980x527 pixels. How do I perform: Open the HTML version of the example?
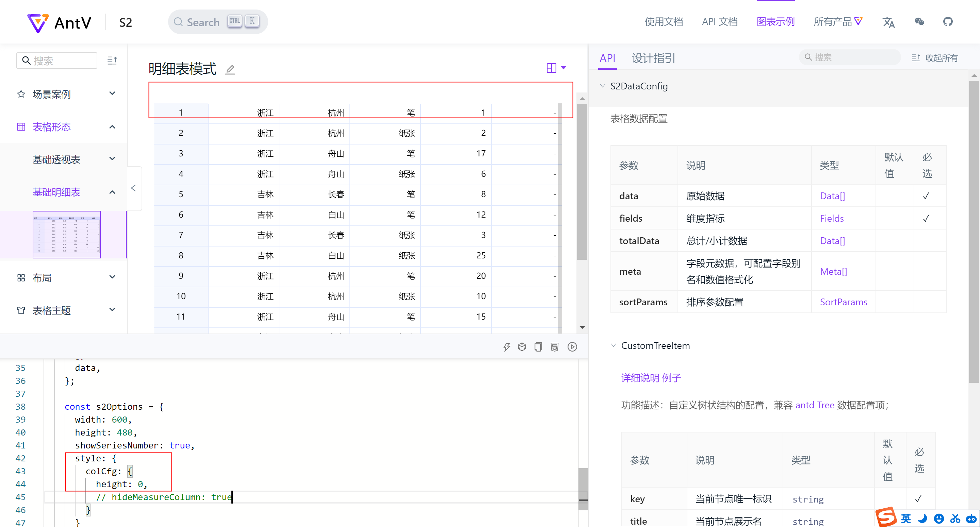(x=555, y=346)
